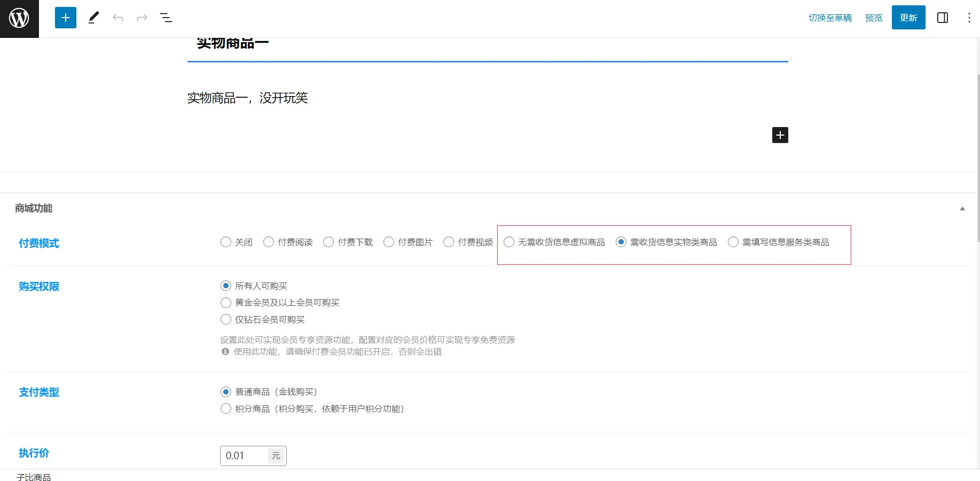The height and width of the screenshot is (481, 980).
Task: Select 所有人可购买 radio option
Action: 226,286
